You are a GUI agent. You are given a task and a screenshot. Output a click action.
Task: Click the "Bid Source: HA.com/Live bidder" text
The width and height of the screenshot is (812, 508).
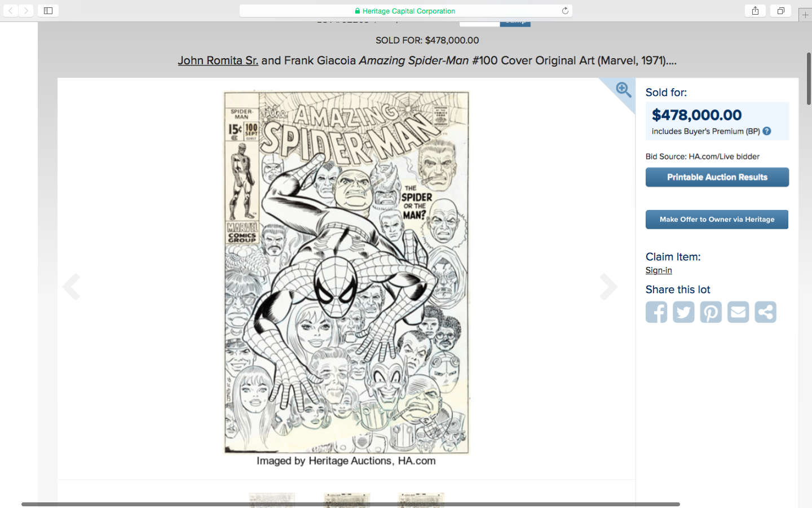(x=703, y=156)
